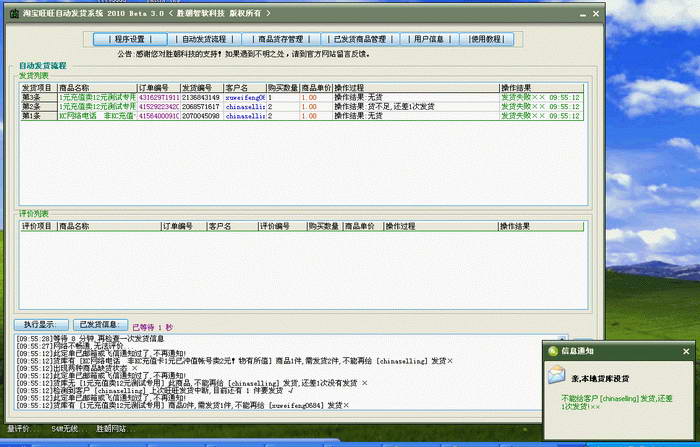
Task: Click delivery number 2068571617
Action: tap(201, 106)
